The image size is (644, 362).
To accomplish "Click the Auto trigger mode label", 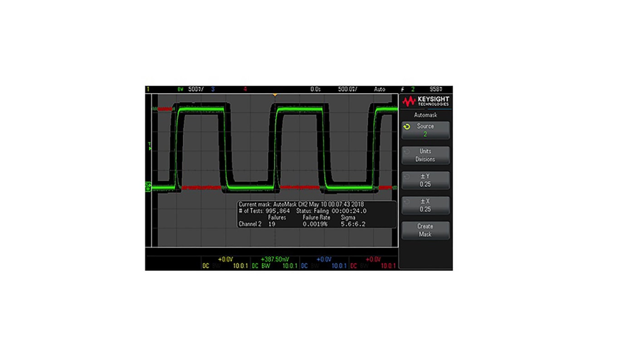I will tap(380, 89).
